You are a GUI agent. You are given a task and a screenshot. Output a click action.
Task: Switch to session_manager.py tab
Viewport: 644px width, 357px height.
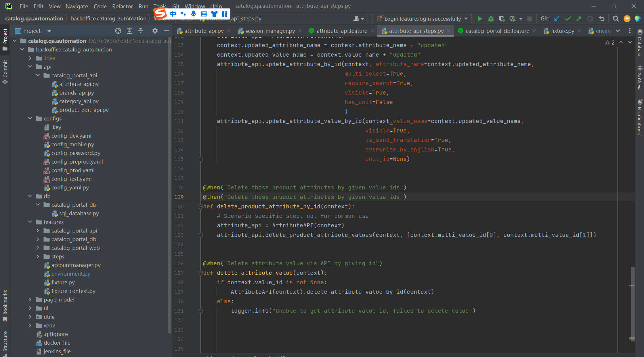click(270, 31)
